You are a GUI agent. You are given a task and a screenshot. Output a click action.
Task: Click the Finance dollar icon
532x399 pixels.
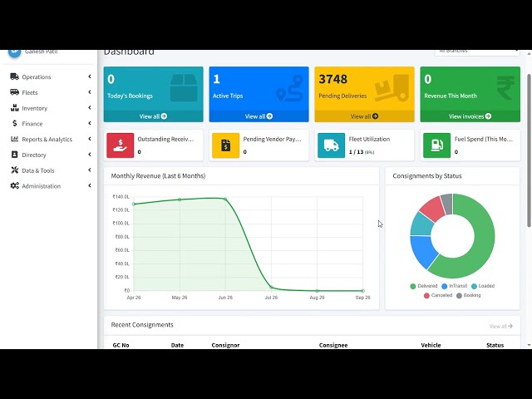[x=14, y=123]
